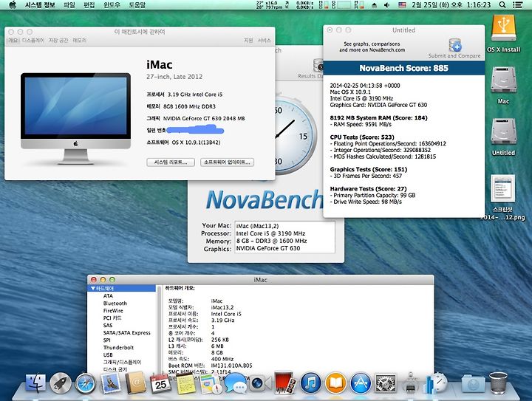
Task: Select FireWire in hardware sidebar
Action: 113,310
